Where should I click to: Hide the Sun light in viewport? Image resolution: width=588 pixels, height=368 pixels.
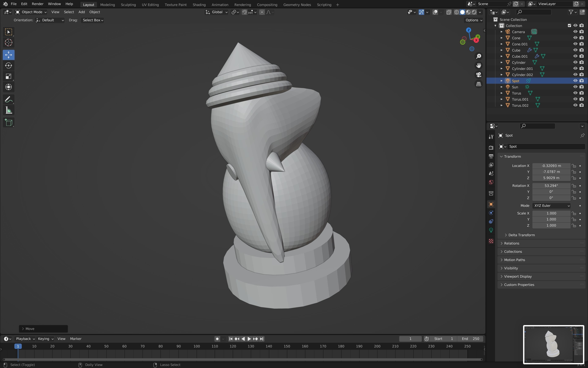click(575, 87)
